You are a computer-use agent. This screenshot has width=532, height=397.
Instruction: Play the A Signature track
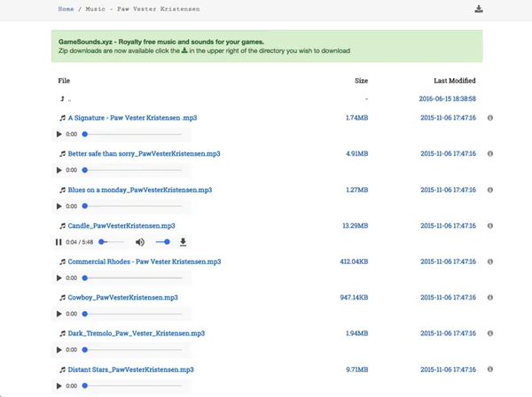point(59,134)
